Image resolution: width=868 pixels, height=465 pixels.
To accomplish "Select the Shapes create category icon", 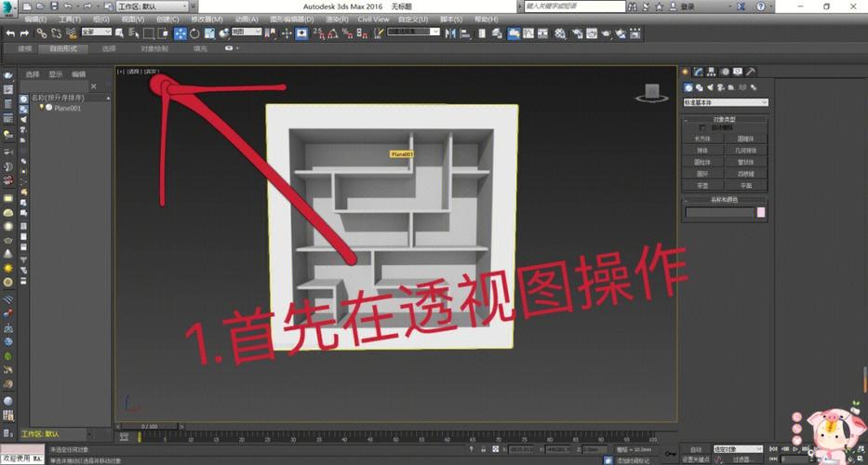I will pyautogui.click(x=699, y=87).
